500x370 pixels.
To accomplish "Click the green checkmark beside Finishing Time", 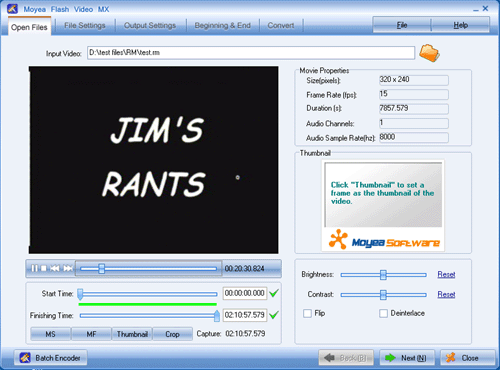I will [x=274, y=315].
